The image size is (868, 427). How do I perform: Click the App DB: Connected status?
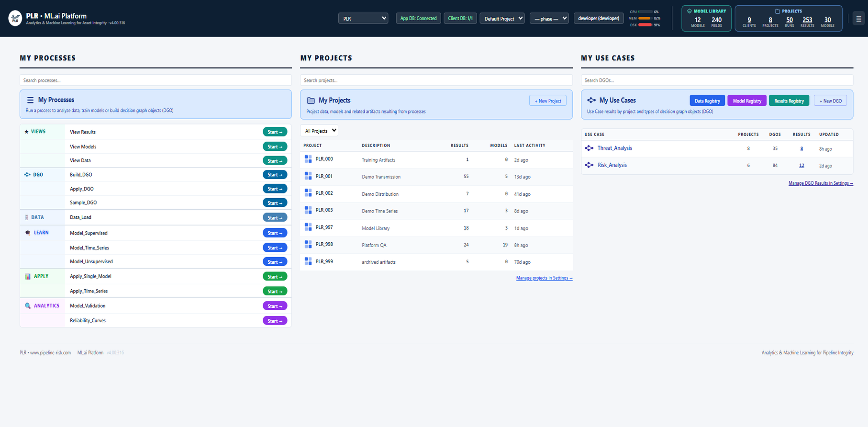tap(419, 18)
